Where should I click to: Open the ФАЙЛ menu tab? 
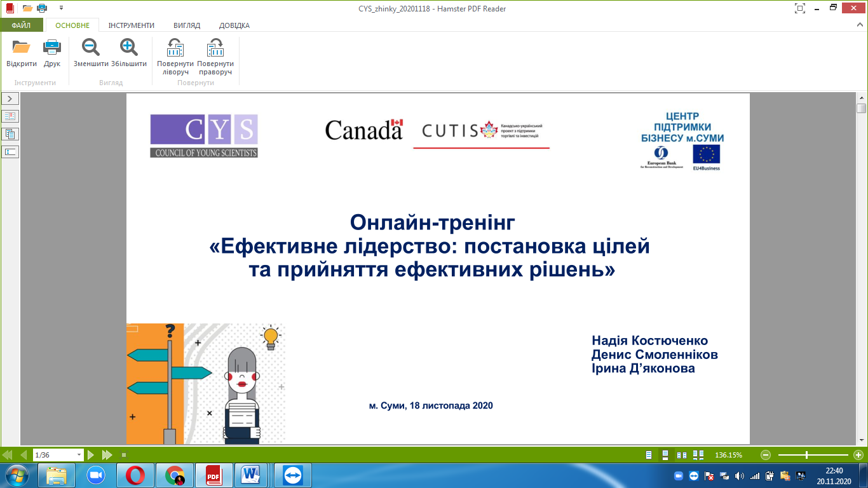(x=22, y=25)
